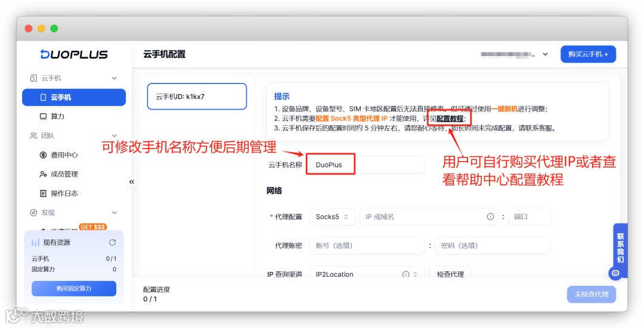Collapse the 发现 sidebar group chevron
644x328 pixels.
[x=114, y=213]
